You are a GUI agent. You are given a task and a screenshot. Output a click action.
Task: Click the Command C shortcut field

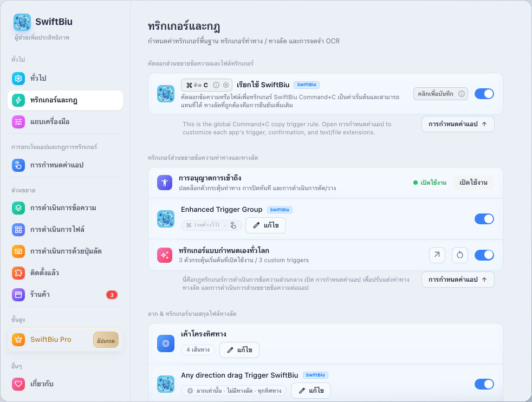click(206, 85)
